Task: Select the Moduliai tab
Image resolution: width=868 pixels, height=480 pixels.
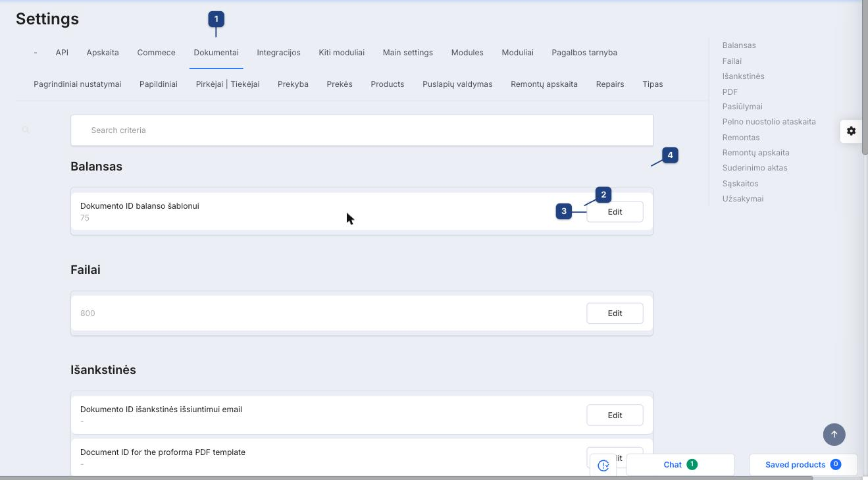Action: pyautogui.click(x=517, y=53)
